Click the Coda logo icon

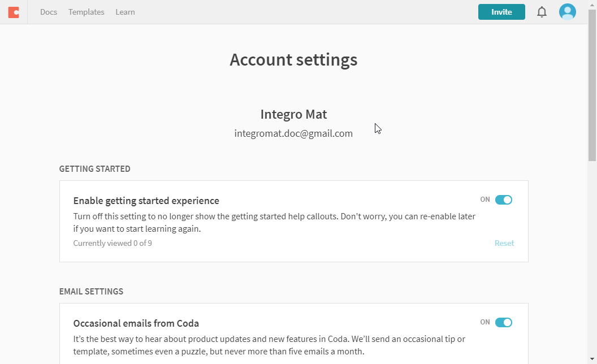point(14,12)
